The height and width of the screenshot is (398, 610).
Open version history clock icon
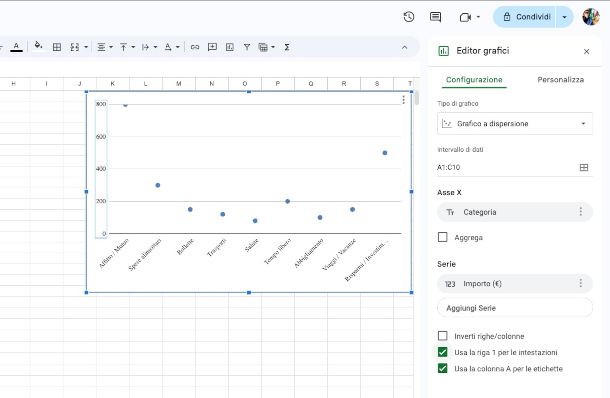point(408,17)
